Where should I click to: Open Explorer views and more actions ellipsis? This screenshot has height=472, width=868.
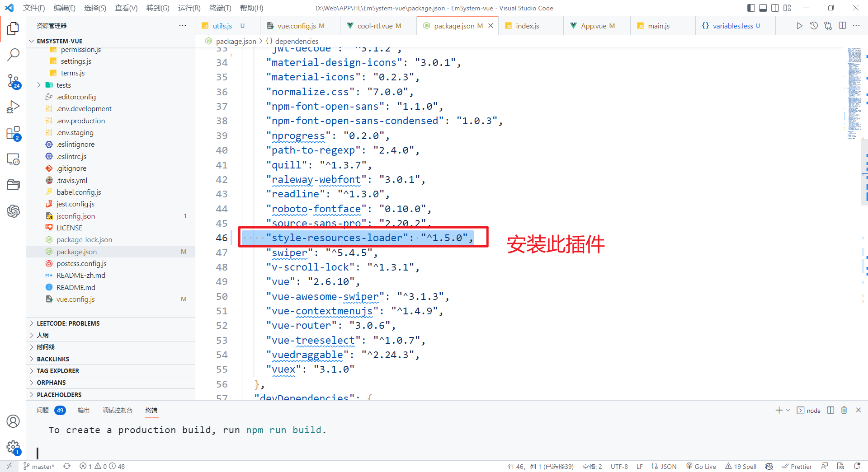[182, 26]
